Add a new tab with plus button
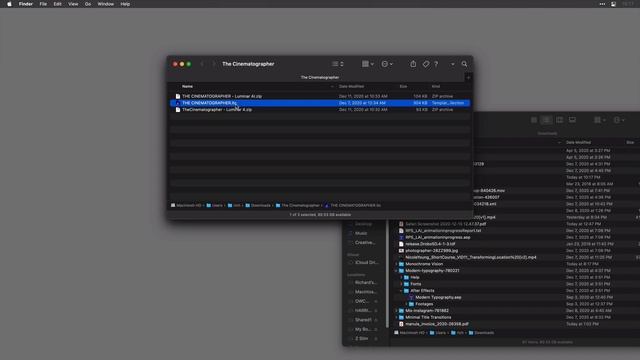 [468, 77]
